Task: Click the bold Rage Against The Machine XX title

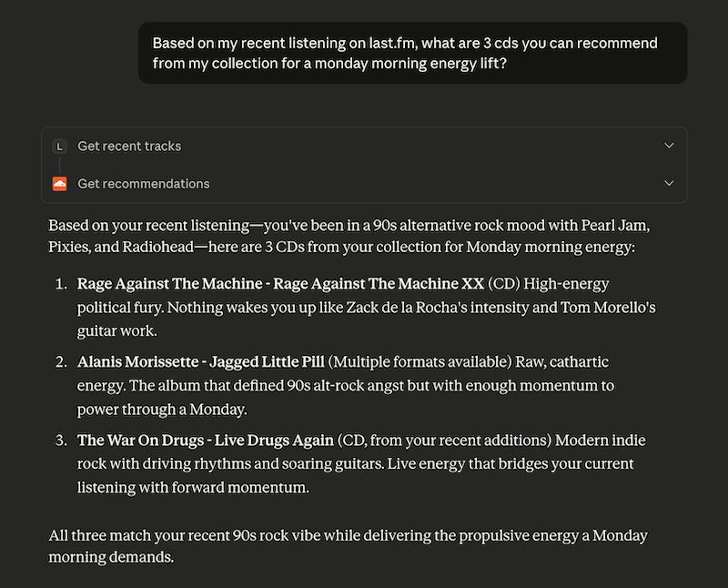Action: pos(280,284)
